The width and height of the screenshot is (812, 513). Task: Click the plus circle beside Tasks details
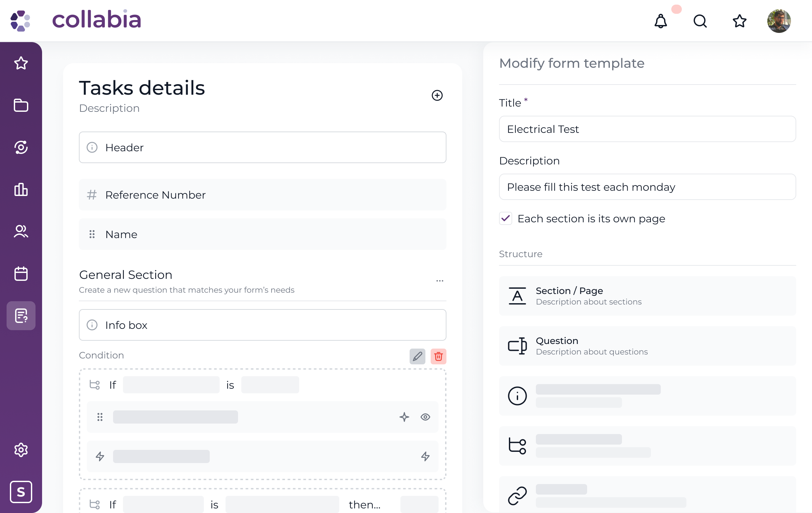437,95
